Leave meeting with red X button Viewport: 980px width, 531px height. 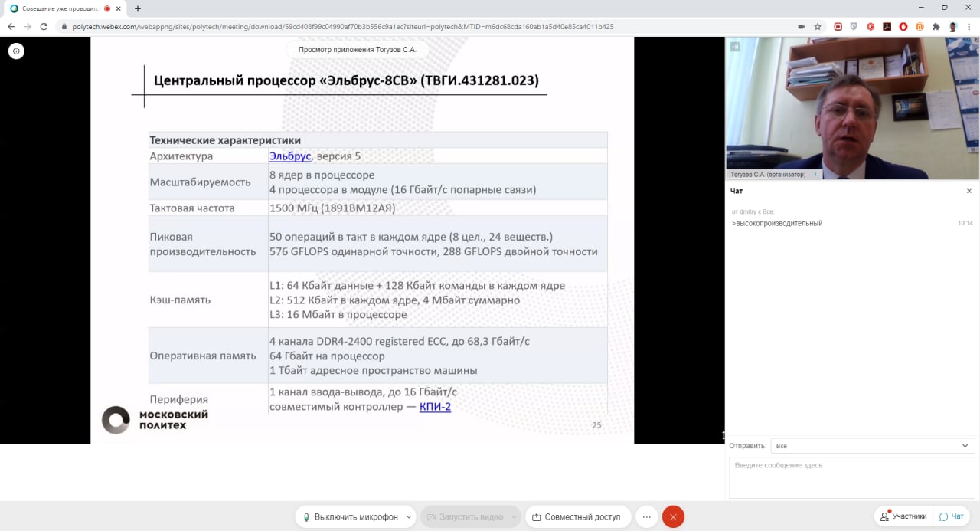[x=673, y=516]
